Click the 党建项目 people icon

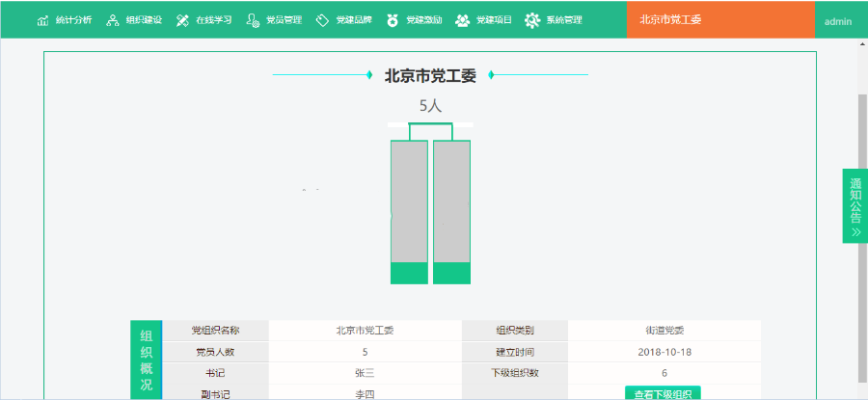[462, 21]
